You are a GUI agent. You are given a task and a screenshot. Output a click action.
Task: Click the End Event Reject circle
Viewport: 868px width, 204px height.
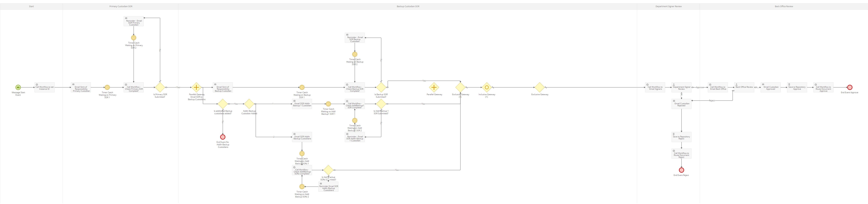pos(681,170)
